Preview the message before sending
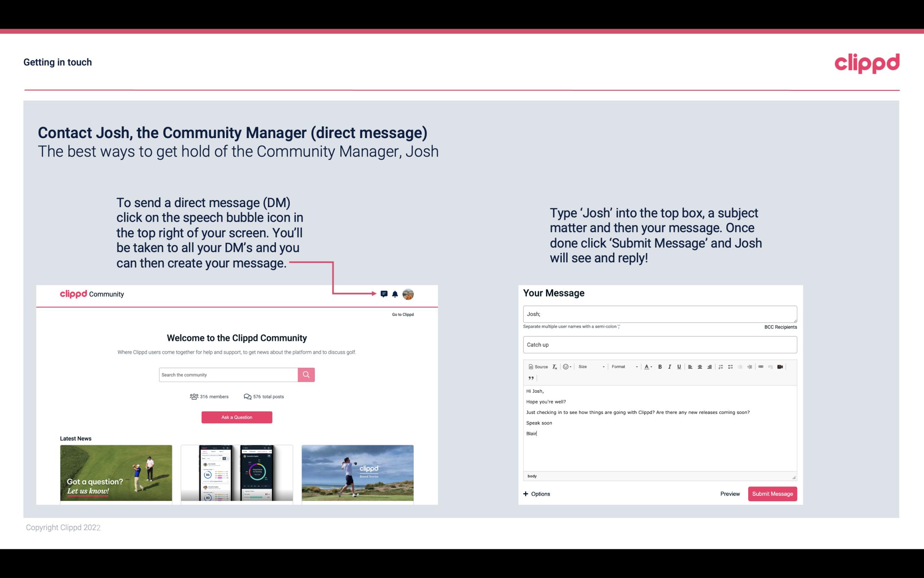Image resolution: width=924 pixels, height=578 pixels. [730, 494]
